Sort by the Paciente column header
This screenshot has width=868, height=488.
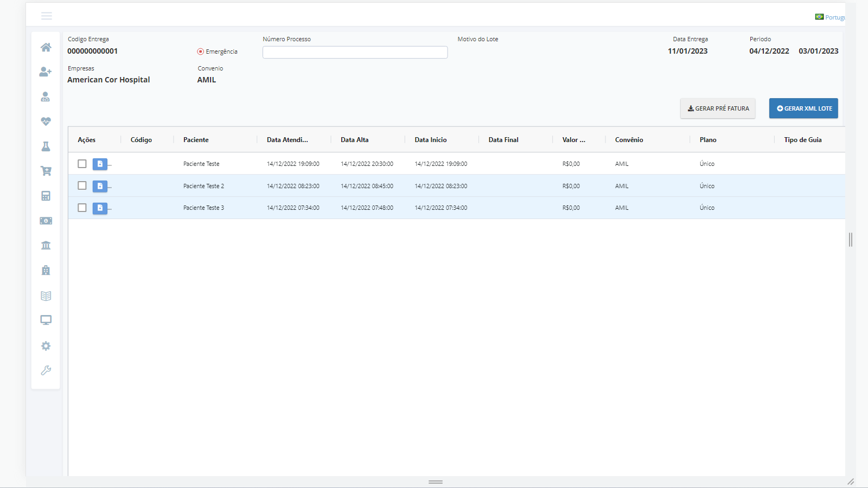(196, 140)
